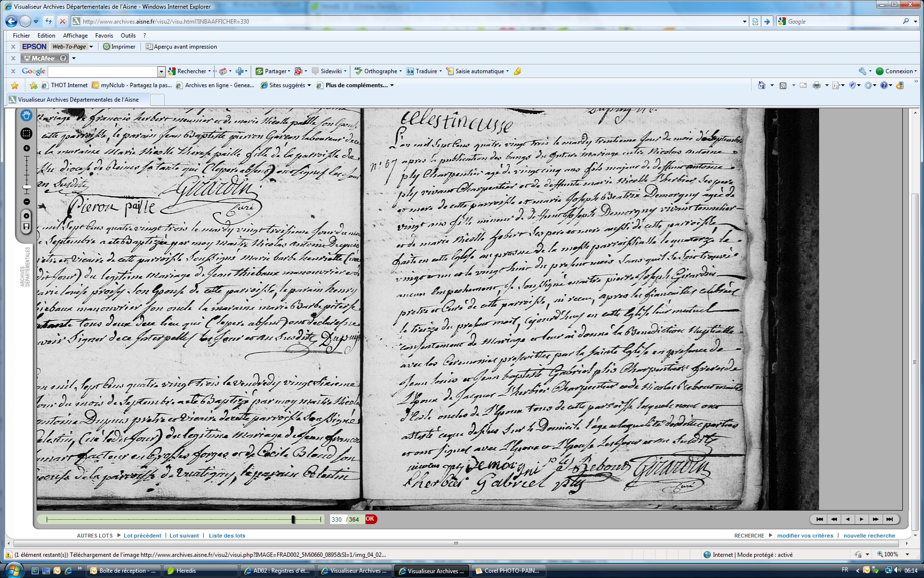Click the red OK page button
This screenshot has height=578, width=924.
pyautogui.click(x=370, y=519)
